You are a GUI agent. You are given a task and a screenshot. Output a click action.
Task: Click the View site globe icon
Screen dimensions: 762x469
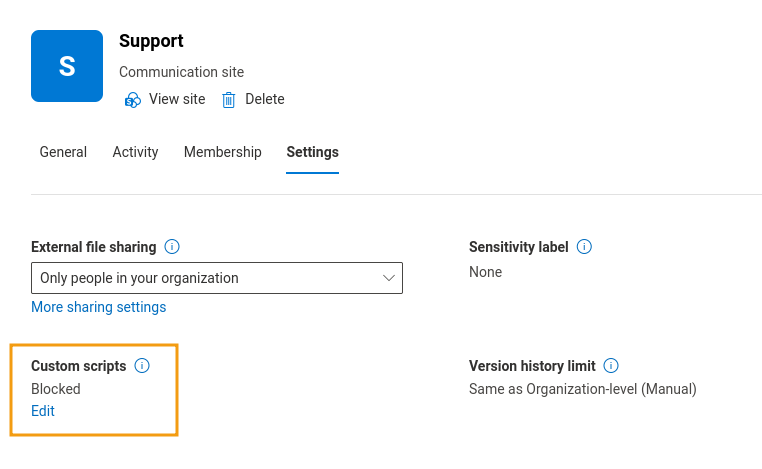(x=132, y=100)
